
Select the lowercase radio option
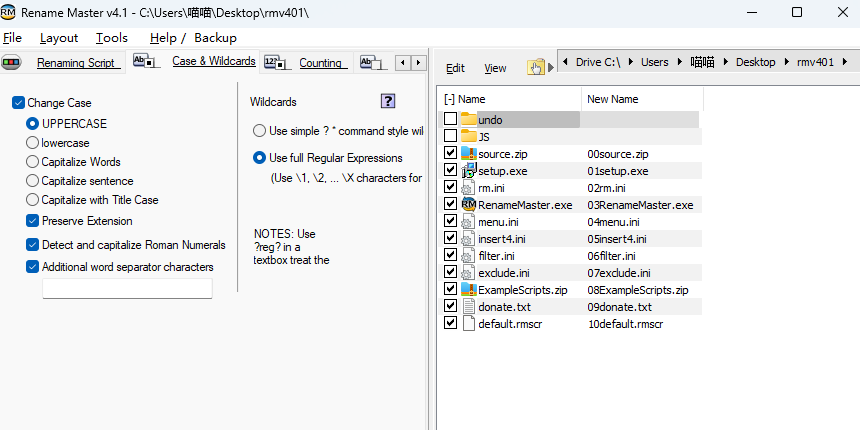(33, 143)
